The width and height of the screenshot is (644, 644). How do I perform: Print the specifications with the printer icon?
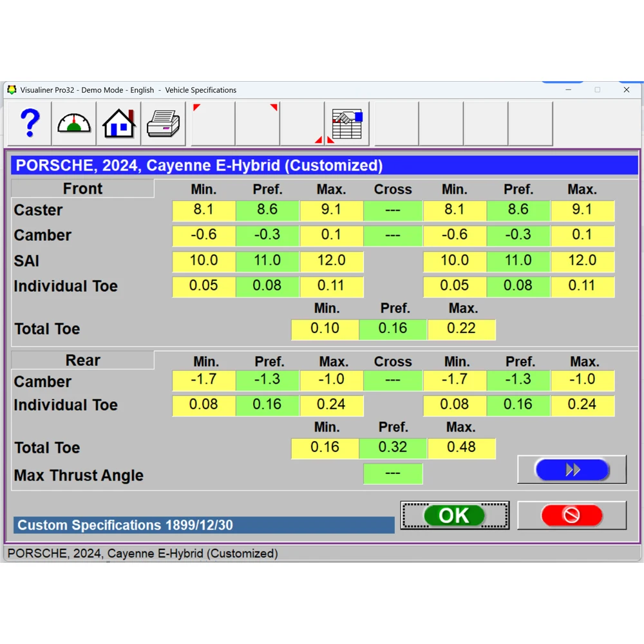[x=164, y=124]
